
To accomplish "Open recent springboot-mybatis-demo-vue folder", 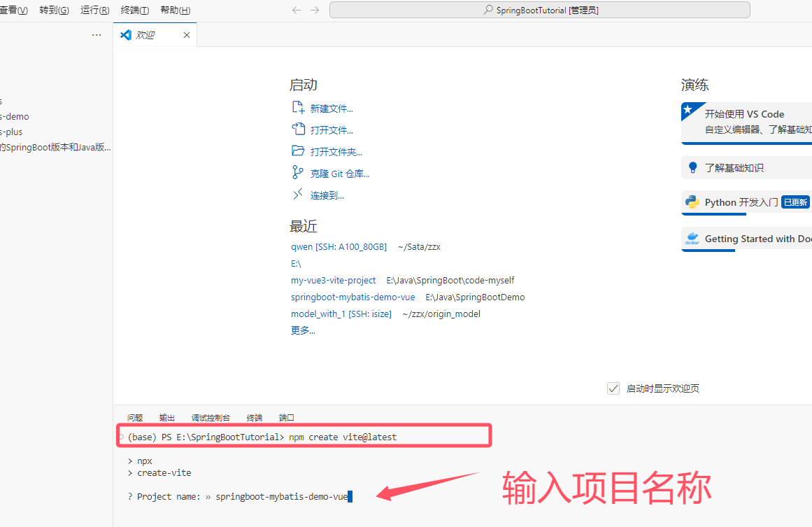I will tap(352, 297).
